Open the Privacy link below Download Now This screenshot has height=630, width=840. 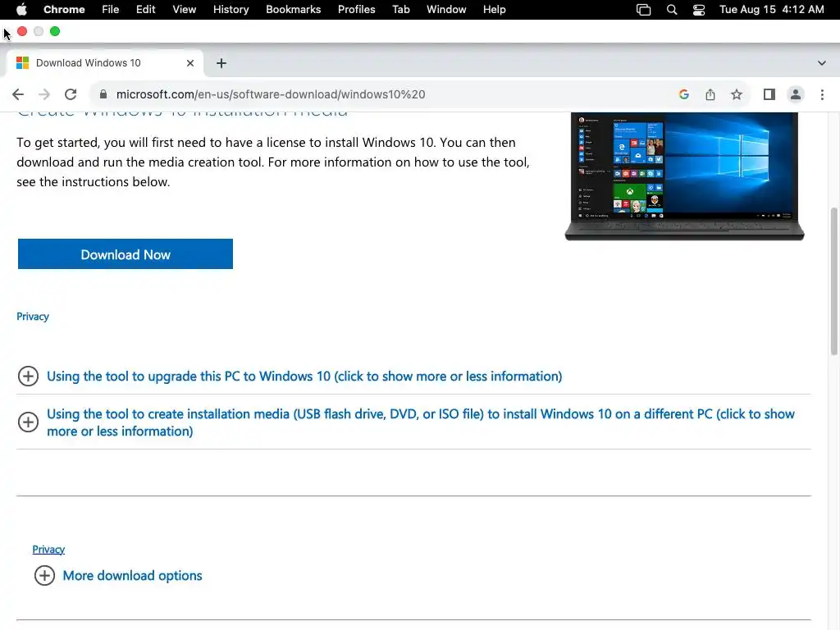pos(33,317)
